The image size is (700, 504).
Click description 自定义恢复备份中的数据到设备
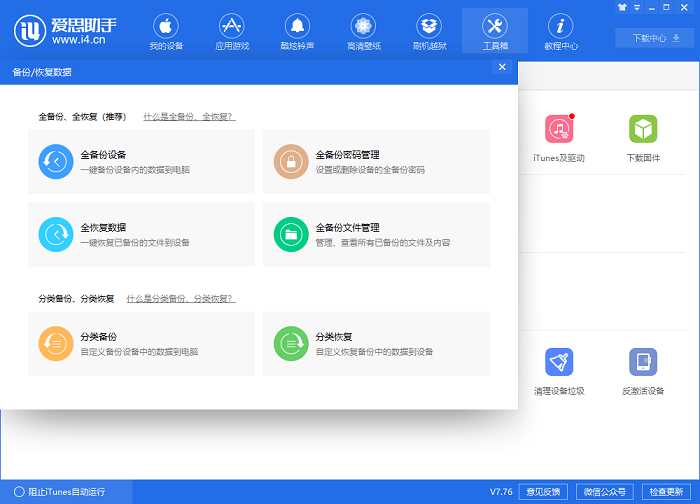point(375,352)
